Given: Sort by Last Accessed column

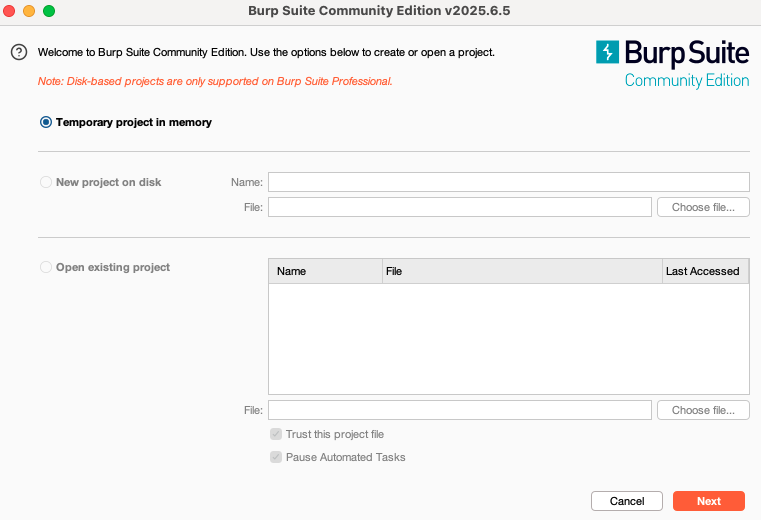Looking at the screenshot, I should click(x=706, y=271).
